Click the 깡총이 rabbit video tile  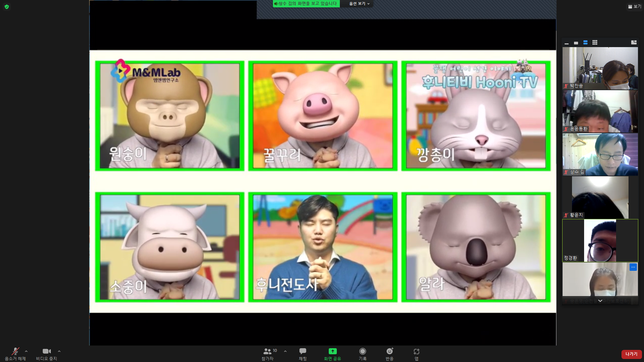(x=476, y=116)
